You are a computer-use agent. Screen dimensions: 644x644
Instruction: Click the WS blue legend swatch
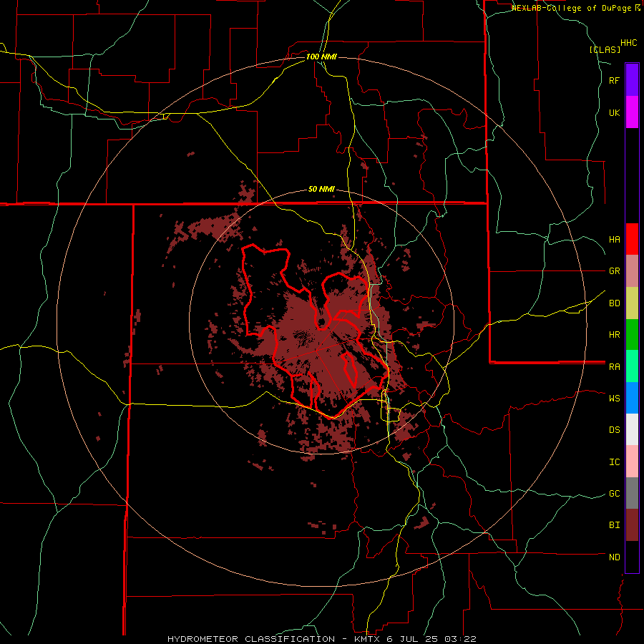[632, 398]
